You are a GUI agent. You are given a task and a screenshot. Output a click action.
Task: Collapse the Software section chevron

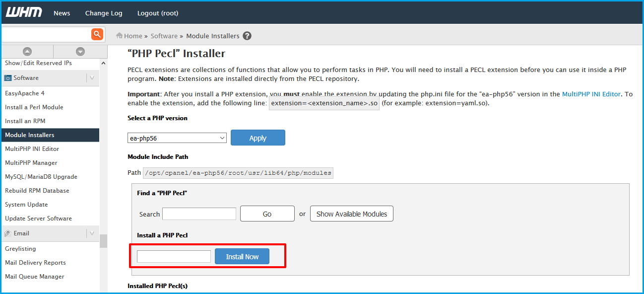(x=92, y=78)
